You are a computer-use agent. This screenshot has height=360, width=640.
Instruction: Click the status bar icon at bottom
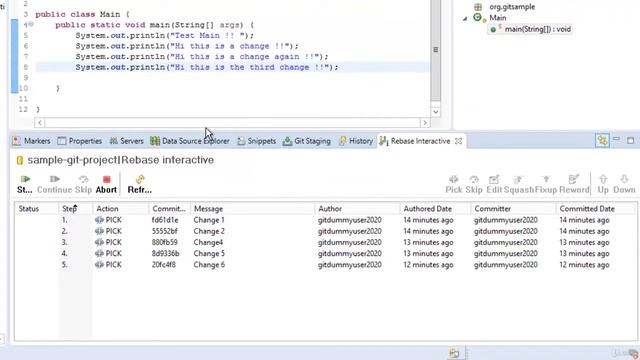[454, 353]
